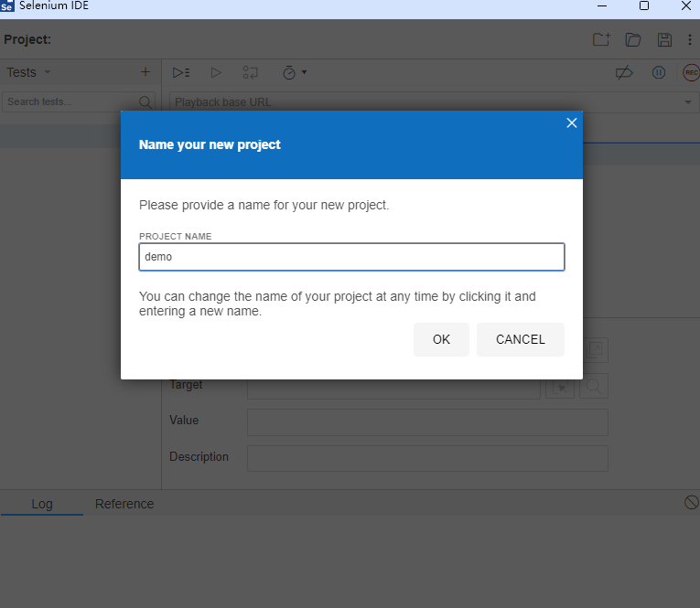Expand speed control dropdown arrow
Viewport: 700px width, 608px height.
[x=304, y=72]
